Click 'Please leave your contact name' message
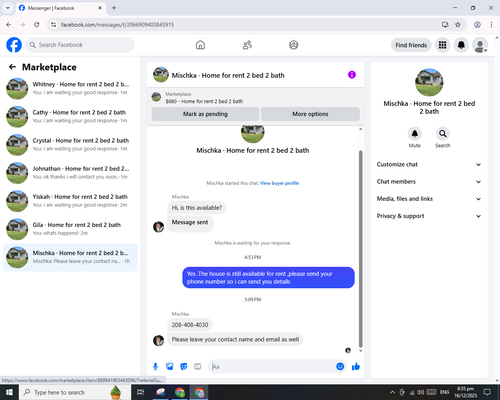500x400 pixels. pyautogui.click(x=235, y=339)
